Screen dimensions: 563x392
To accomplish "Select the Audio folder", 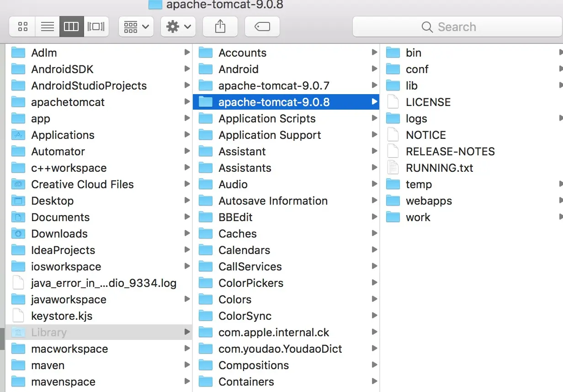I will [x=286, y=185].
